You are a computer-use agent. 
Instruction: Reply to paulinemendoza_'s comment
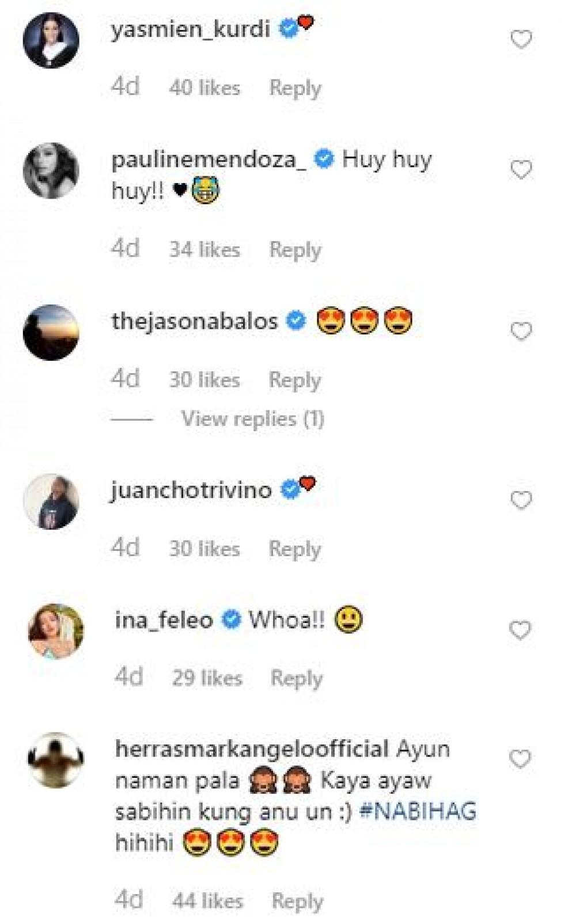click(295, 250)
